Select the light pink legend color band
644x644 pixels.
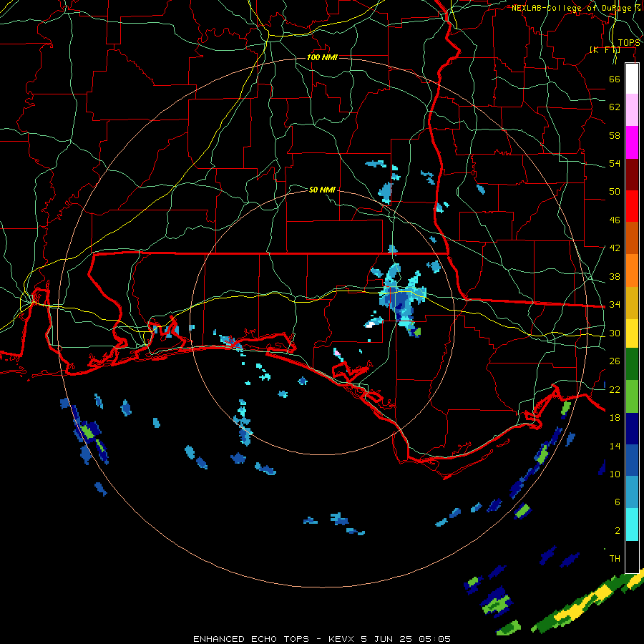(632, 110)
